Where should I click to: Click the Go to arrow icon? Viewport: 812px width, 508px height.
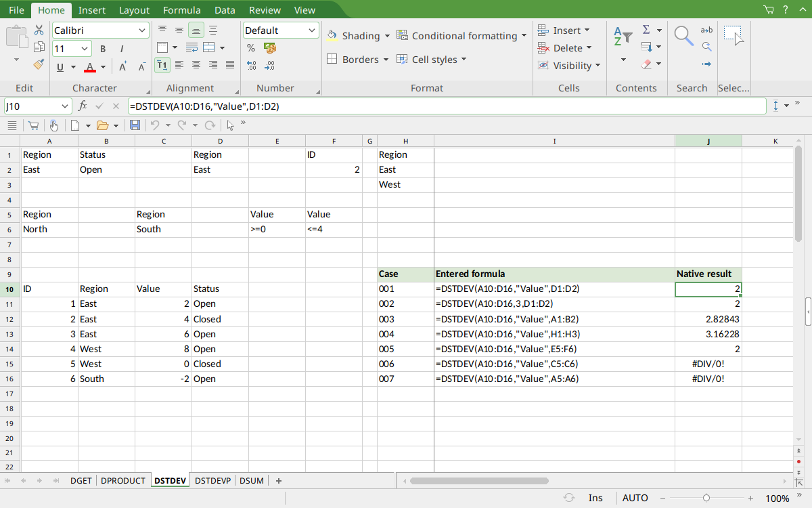point(706,65)
